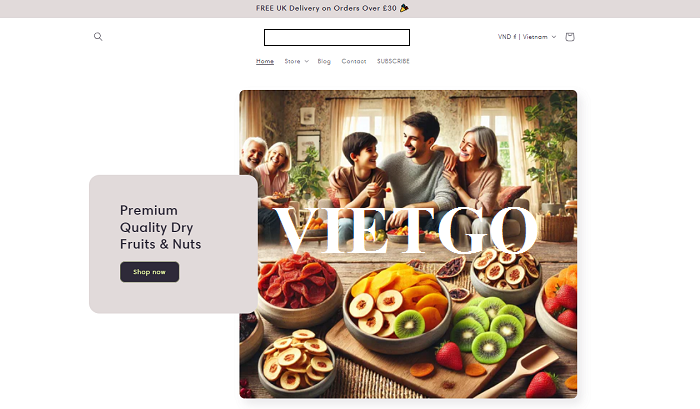The height and width of the screenshot is (409, 700).
Task: Click the chevron beside Vietnam
Action: pyautogui.click(x=554, y=37)
